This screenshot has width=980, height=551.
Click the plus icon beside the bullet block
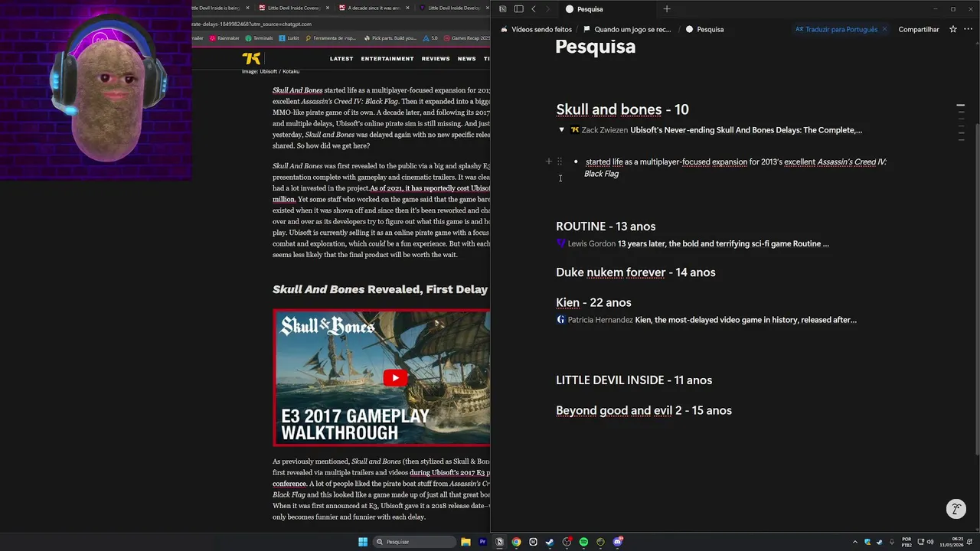[x=548, y=161]
